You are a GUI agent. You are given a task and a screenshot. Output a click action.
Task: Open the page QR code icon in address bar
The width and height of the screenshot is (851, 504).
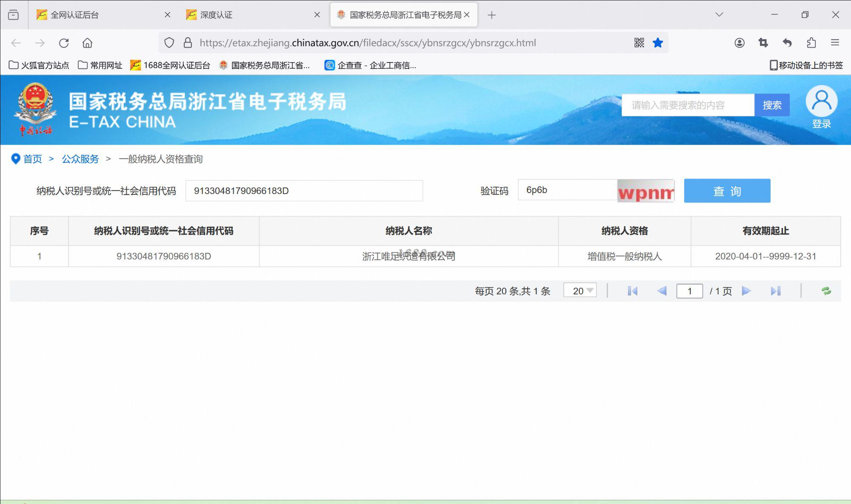tap(639, 43)
